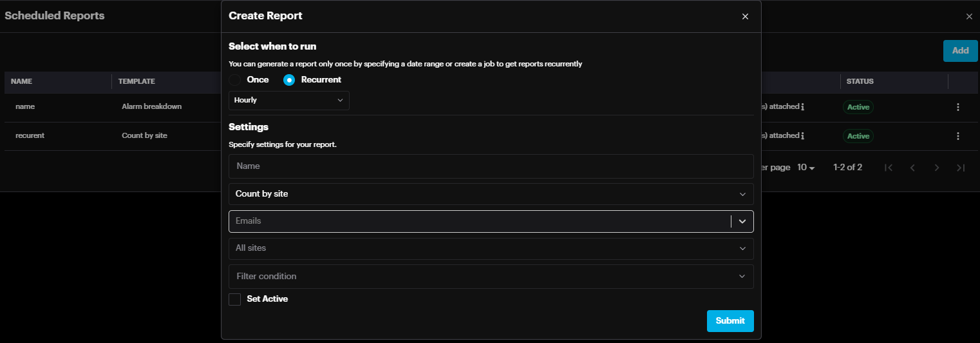Jump to the last page of reports

(x=961, y=168)
